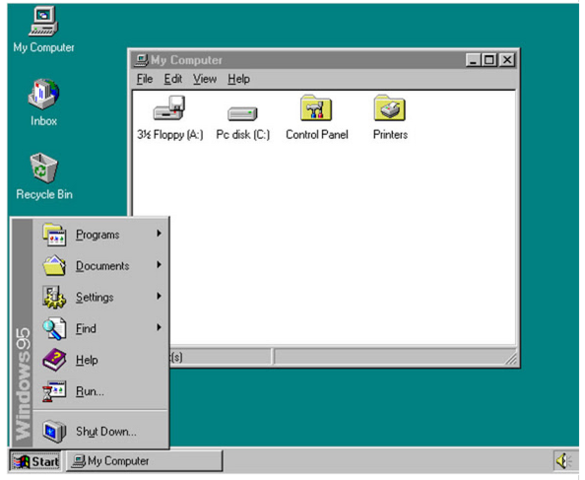Open the File menu in My Computer window

pos(145,79)
